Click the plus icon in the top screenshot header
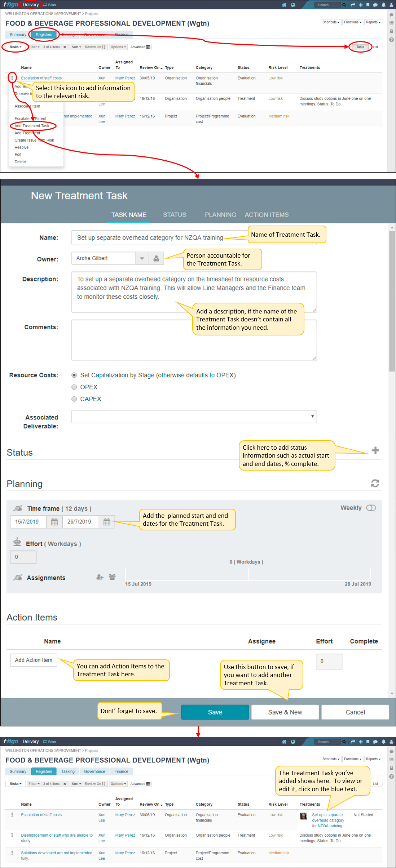 pos(361,5)
